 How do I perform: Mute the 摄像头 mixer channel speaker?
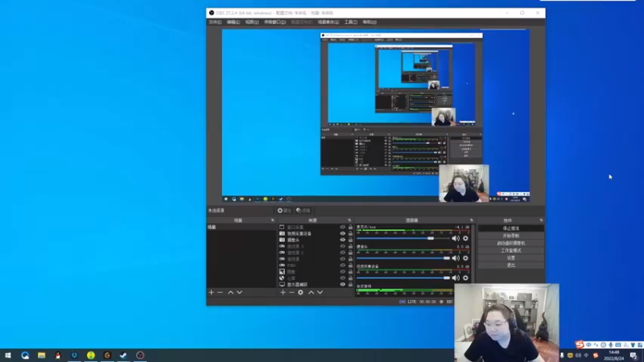tap(456, 258)
